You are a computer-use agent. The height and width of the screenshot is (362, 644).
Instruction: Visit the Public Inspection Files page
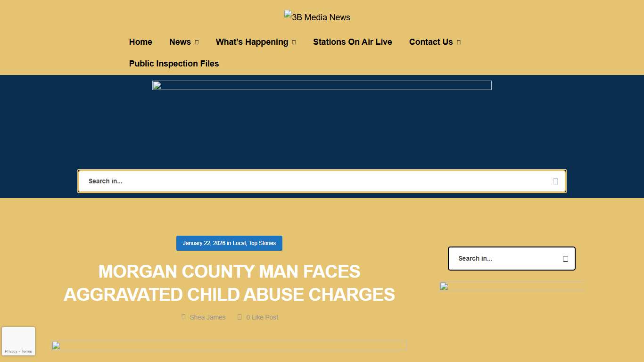173,63
